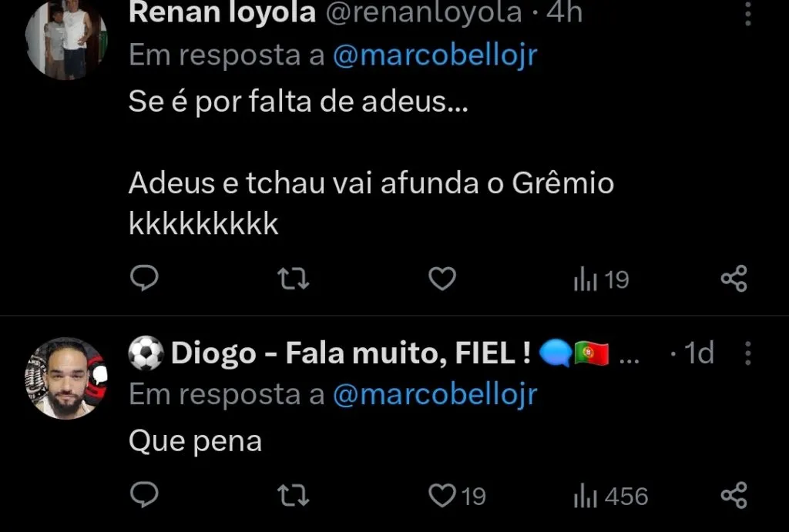Open Diogo's profile picture

[68, 377]
